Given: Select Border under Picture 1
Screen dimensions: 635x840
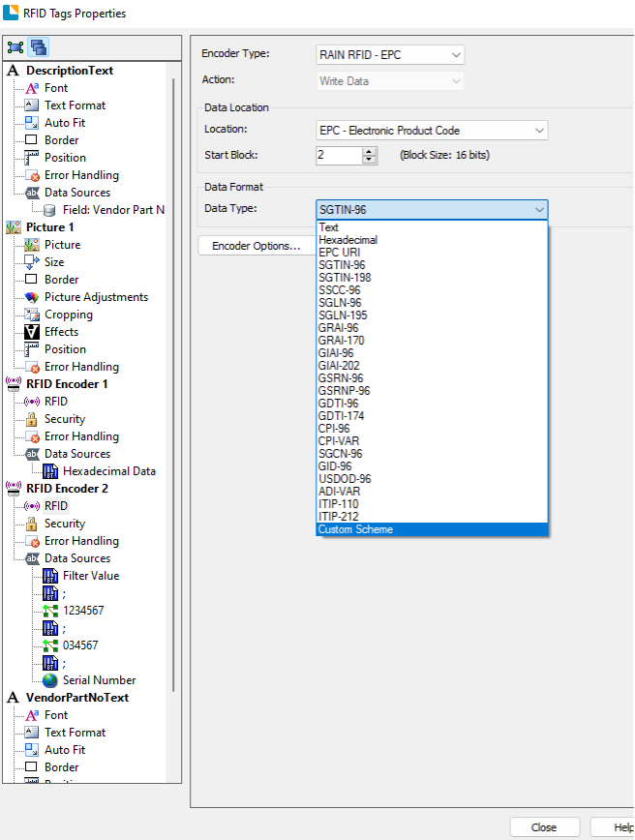Looking at the screenshot, I should (x=62, y=280).
